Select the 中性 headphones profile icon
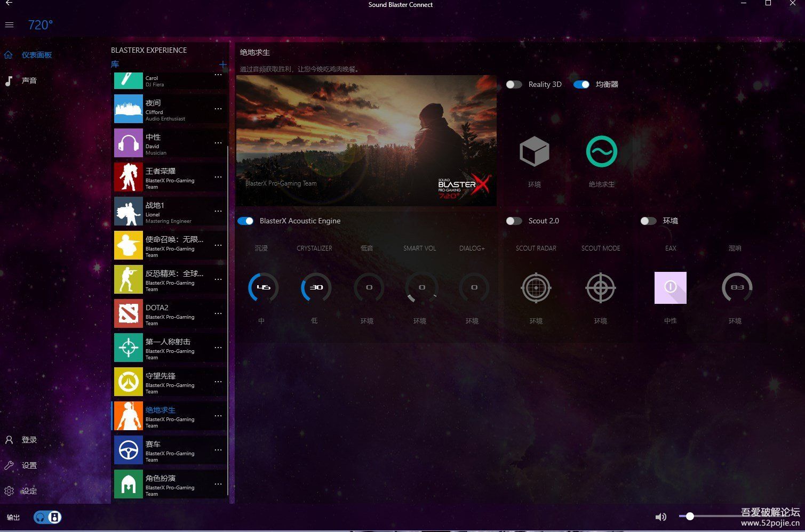 129,143
